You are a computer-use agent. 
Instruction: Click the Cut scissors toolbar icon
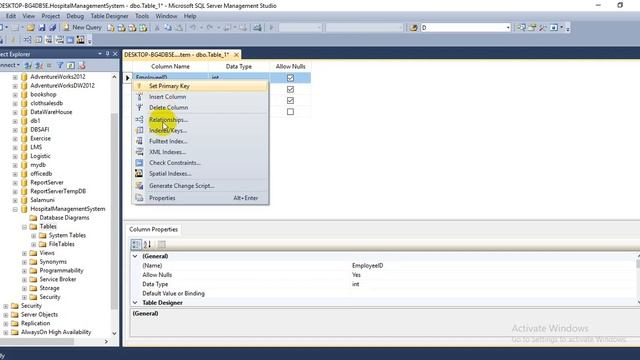click(157, 28)
